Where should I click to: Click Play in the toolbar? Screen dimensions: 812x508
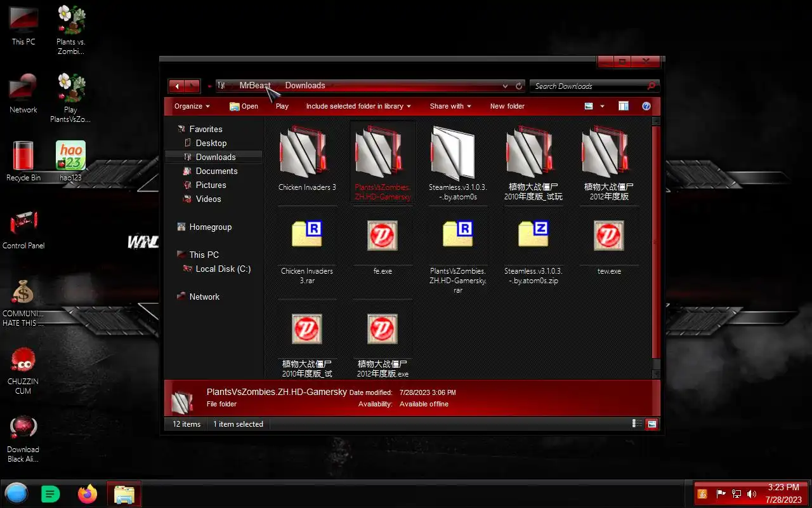[x=282, y=106]
